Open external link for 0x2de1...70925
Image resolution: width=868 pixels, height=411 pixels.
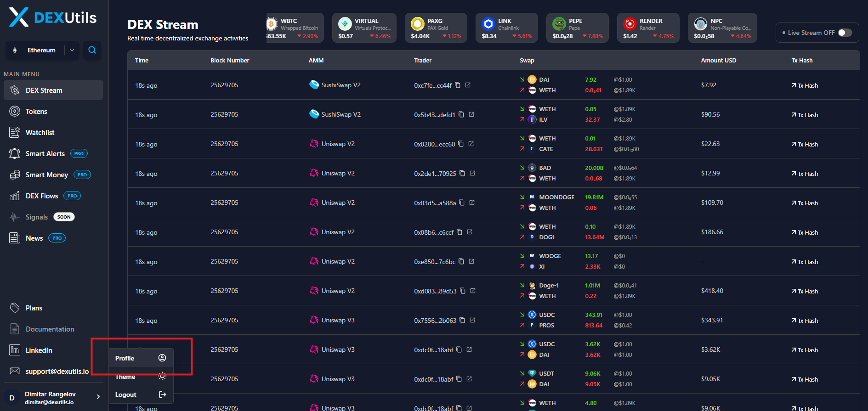pos(472,173)
